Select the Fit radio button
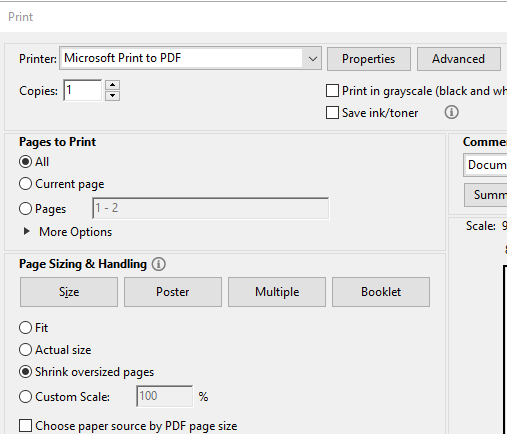507x434 pixels. pyautogui.click(x=26, y=328)
